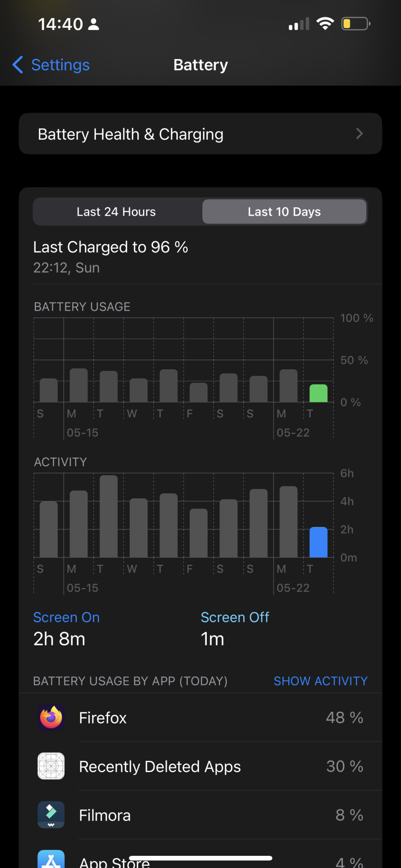Switch to Last 24 Hours view

[x=116, y=212]
